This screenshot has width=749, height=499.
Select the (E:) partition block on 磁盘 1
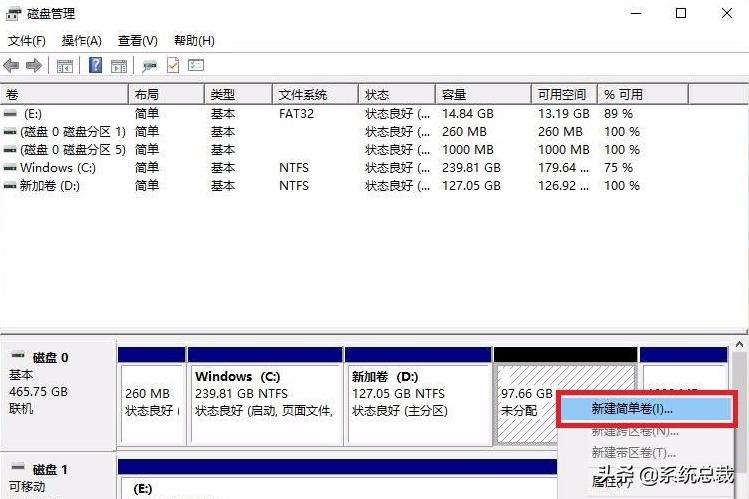pos(337,480)
